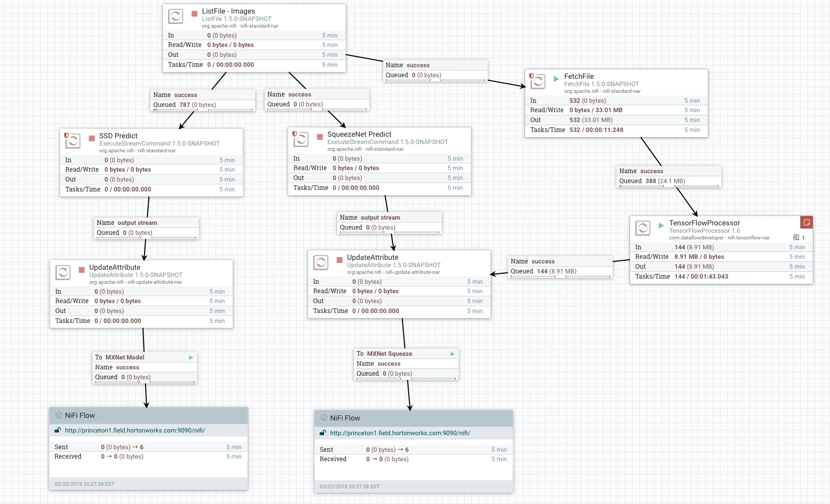Click the transmitting arrow beside To MXNet Squeeze
The height and width of the screenshot is (504, 830).
click(x=453, y=354)
